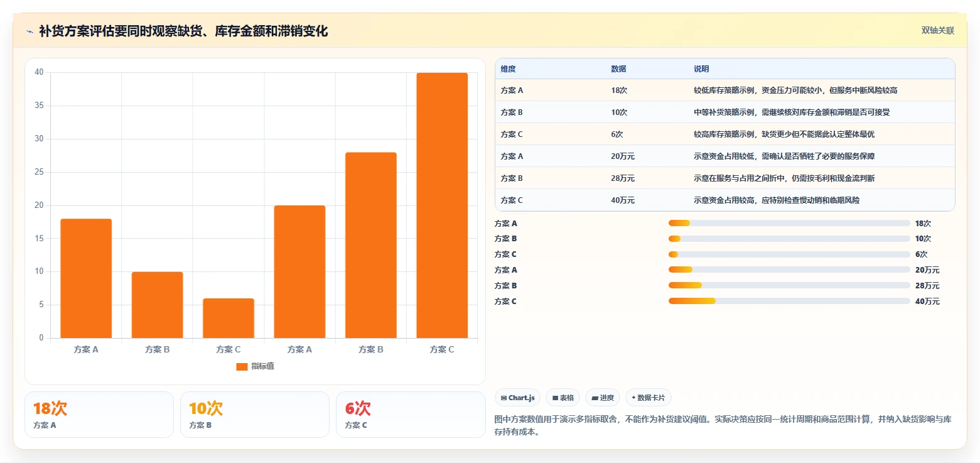Click the 数据 table column header

pos(618,69)
